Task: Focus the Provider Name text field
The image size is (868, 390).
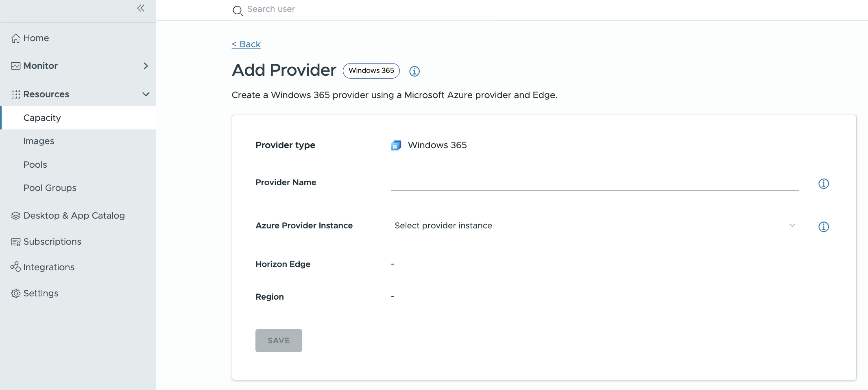Action: click(x=595, y=183)
